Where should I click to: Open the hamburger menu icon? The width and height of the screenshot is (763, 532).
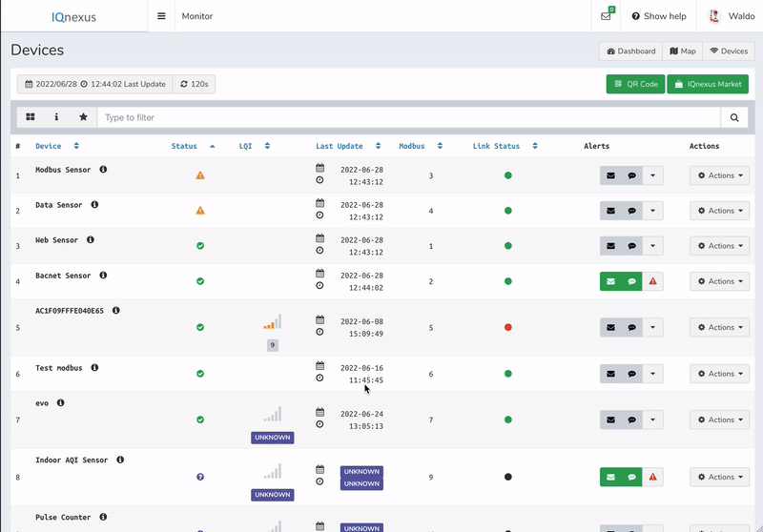(161, 16)
